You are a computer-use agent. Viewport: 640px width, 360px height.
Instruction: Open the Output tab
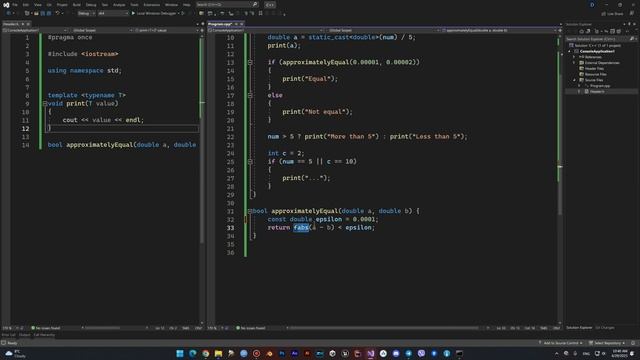click(x=24, y=335)
